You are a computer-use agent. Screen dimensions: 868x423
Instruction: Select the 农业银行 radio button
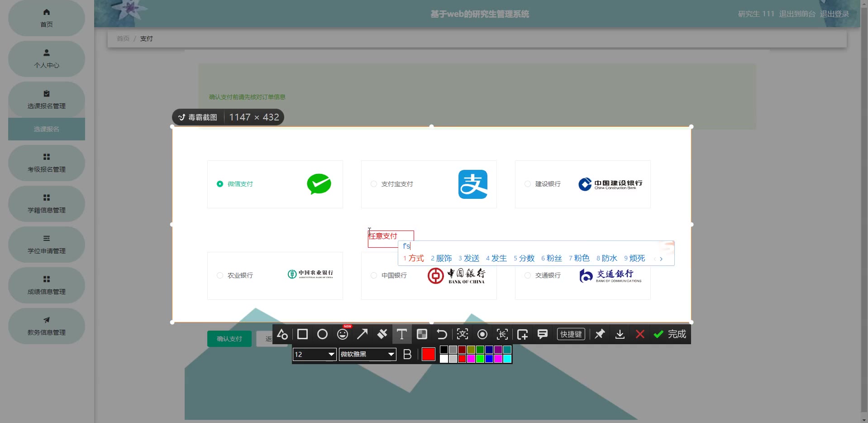pyautogui.click(x=220, y=275)
